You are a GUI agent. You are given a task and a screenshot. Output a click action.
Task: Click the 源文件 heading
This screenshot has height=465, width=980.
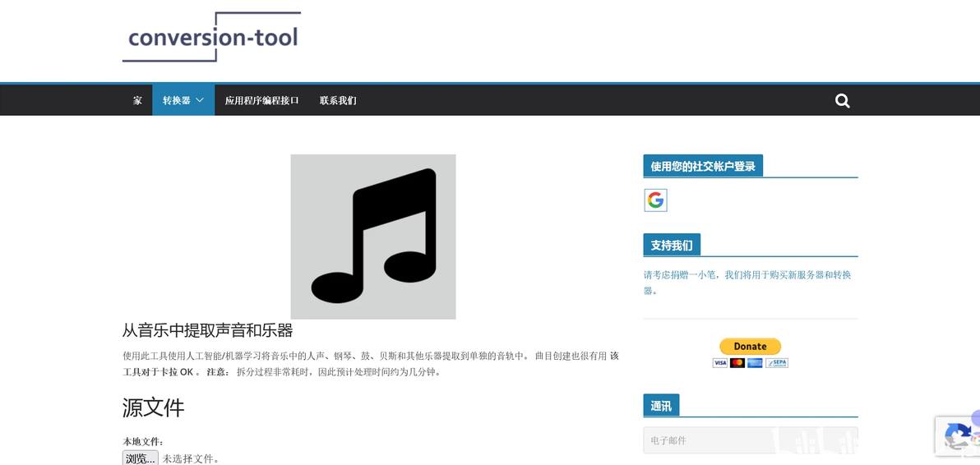coord(153,408)
